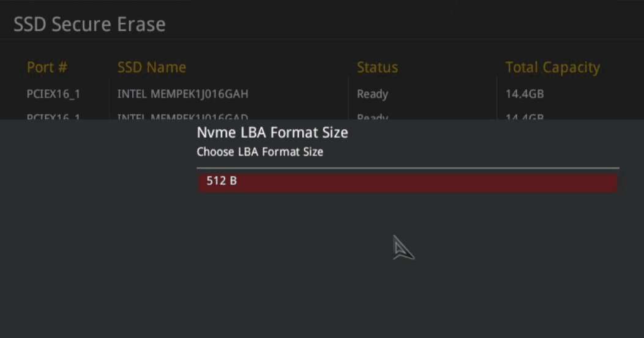The height and width of the screenshot is (338, 644).
Task: Select the partially hidden INTEL MEMPEK1J016GAD drive
Action: 182,116
